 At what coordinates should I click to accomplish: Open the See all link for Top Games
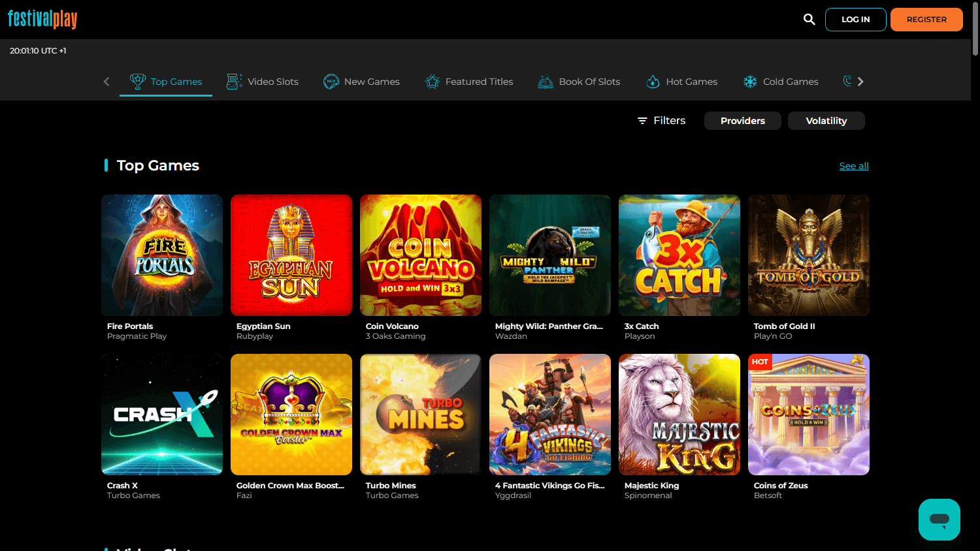[854, 166]
